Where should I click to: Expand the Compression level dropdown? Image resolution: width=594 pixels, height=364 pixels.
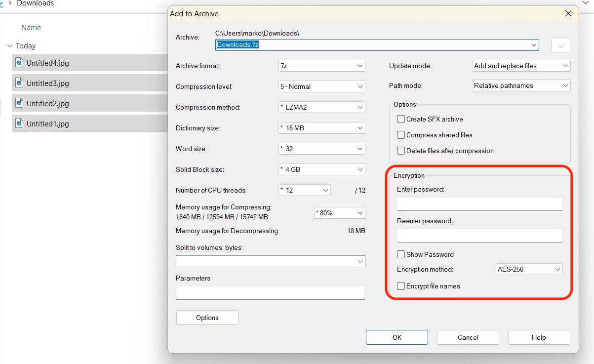[x=321, y=86]
